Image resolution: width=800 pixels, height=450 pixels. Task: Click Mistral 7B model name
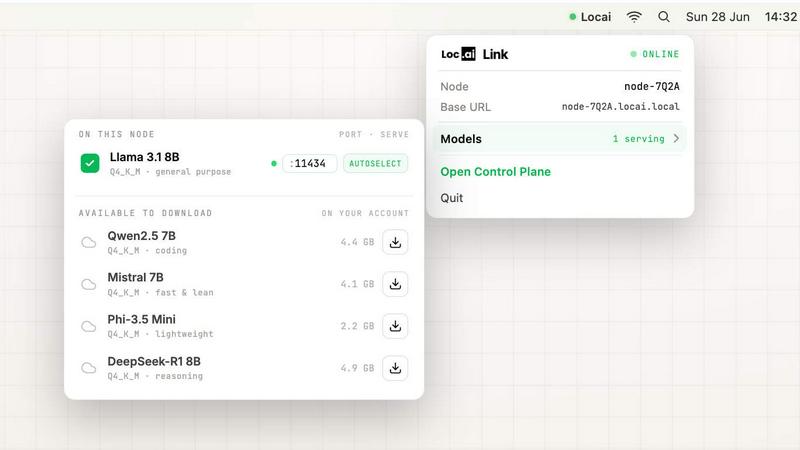tap(135, 278)
